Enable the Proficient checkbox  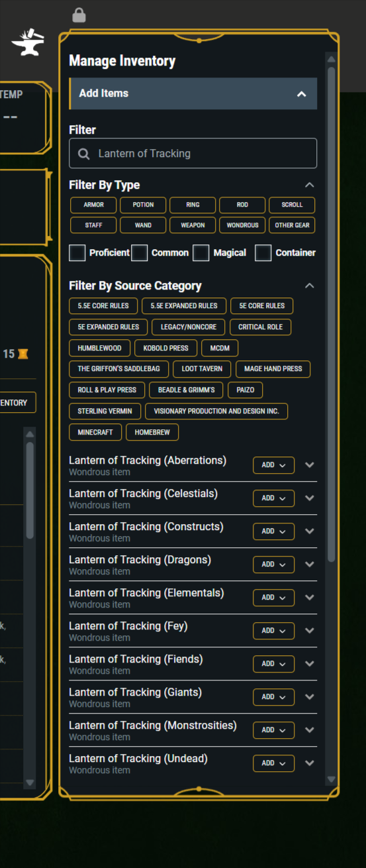[77, 253]
